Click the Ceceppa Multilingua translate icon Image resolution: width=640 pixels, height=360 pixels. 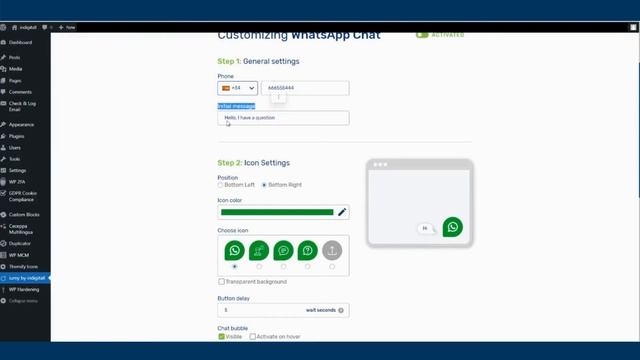[3, 226]
